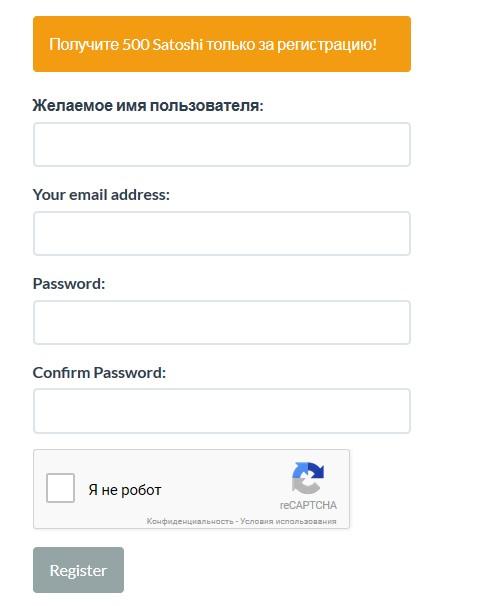The image size is (482, 606).
Task: Click into the Password input field
Action: pyautogui.click(x=222, y=322)
